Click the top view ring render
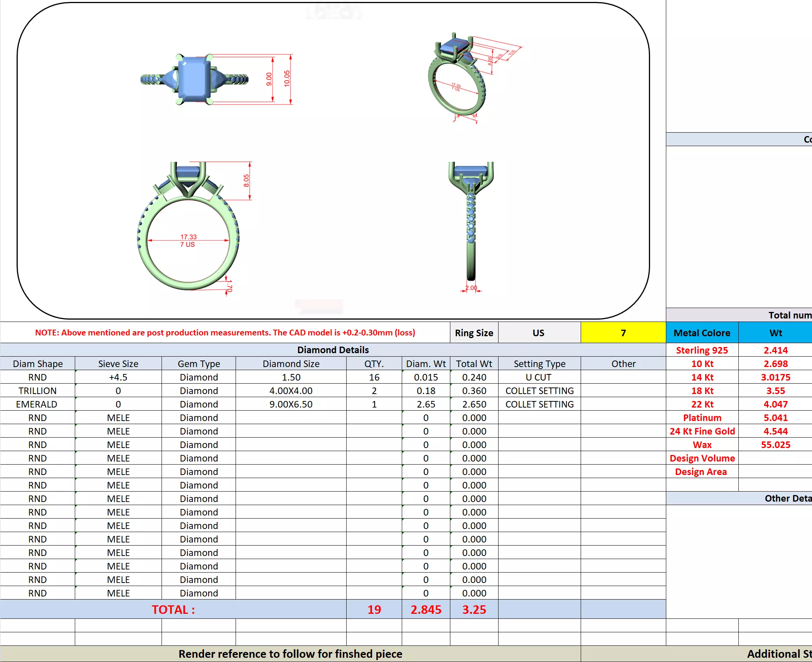Viewport: 812px width, 662px height. 195,79
